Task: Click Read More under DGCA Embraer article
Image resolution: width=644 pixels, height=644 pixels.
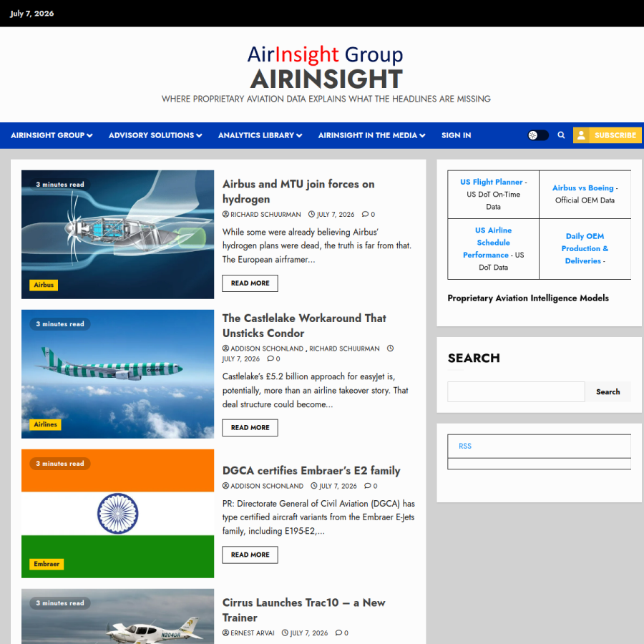Action: click(x=250, y=555)
